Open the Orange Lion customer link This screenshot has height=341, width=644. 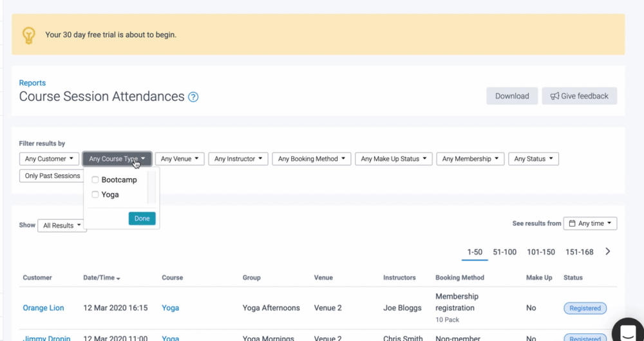click(43, 308)
